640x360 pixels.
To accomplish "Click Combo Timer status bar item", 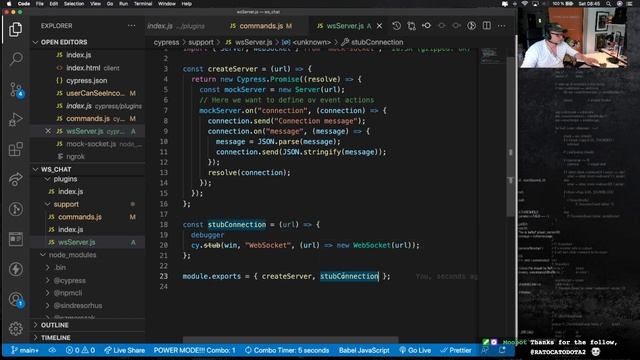I will tap(287, 350).
